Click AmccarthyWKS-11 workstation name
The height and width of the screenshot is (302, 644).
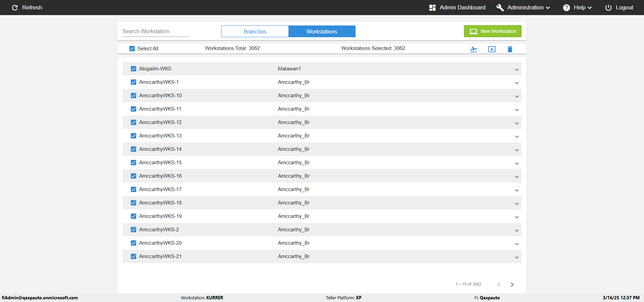(x=160, y=109)
